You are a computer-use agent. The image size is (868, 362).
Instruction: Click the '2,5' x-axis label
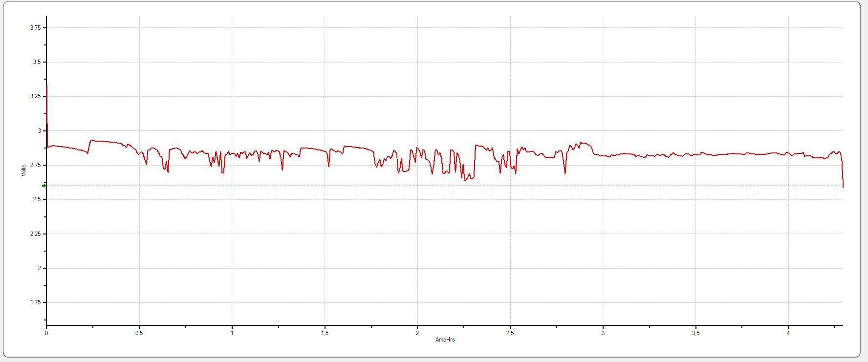(510, 333)
